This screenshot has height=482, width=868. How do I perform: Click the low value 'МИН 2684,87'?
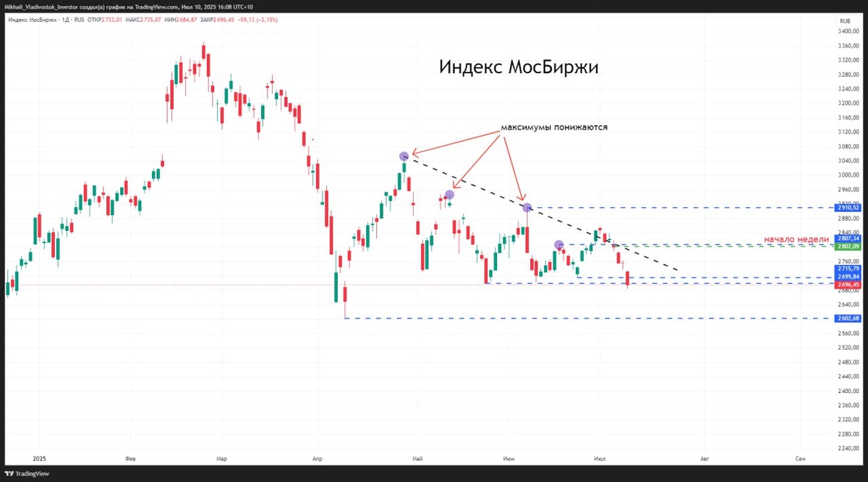(x=181, y=20)
